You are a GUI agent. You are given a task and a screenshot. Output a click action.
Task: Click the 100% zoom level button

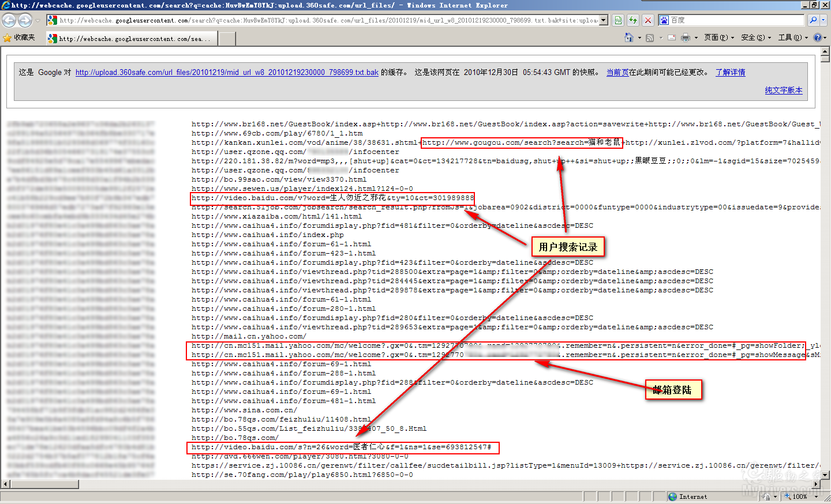coord(796,497)
